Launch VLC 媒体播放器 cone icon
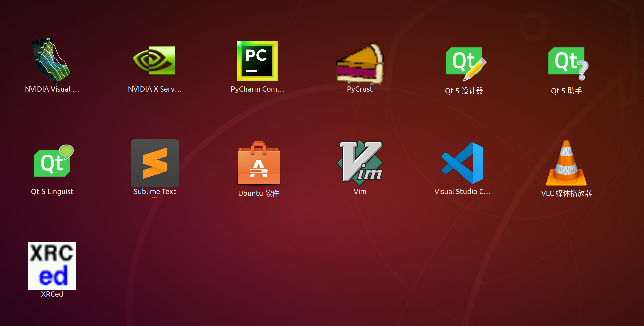This screenshot has width=644, height=326. click(566, 163)
